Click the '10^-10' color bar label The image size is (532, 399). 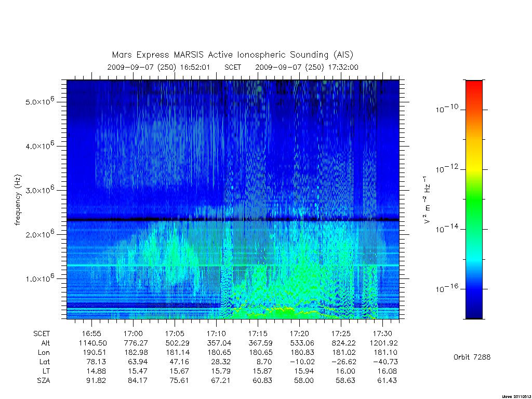447,109
